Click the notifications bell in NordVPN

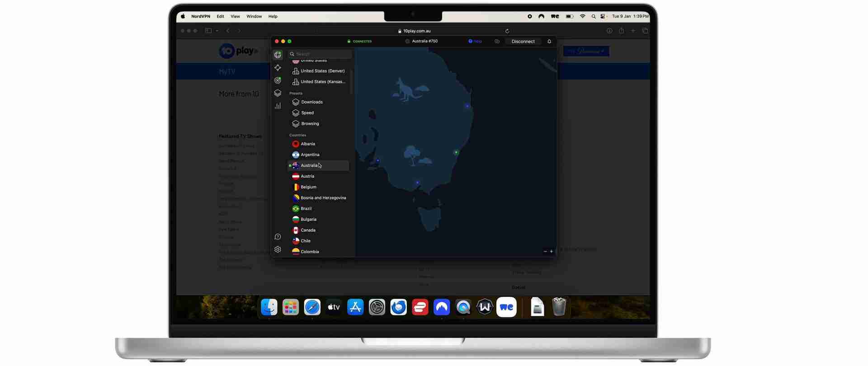tap(549, 42)
